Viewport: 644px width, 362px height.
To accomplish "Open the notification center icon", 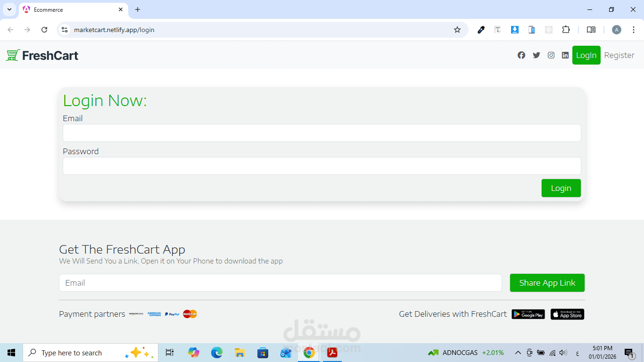I will pos(629,353).
